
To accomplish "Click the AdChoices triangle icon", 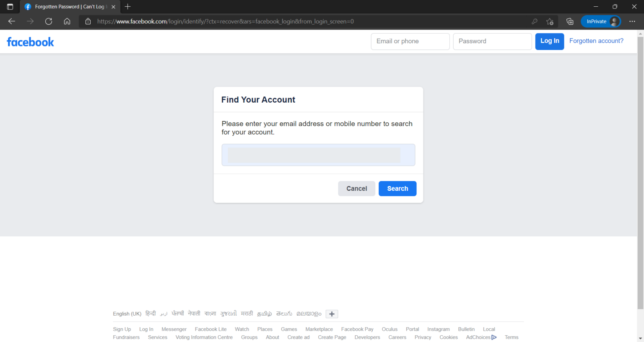I will (x=494, y=337).
